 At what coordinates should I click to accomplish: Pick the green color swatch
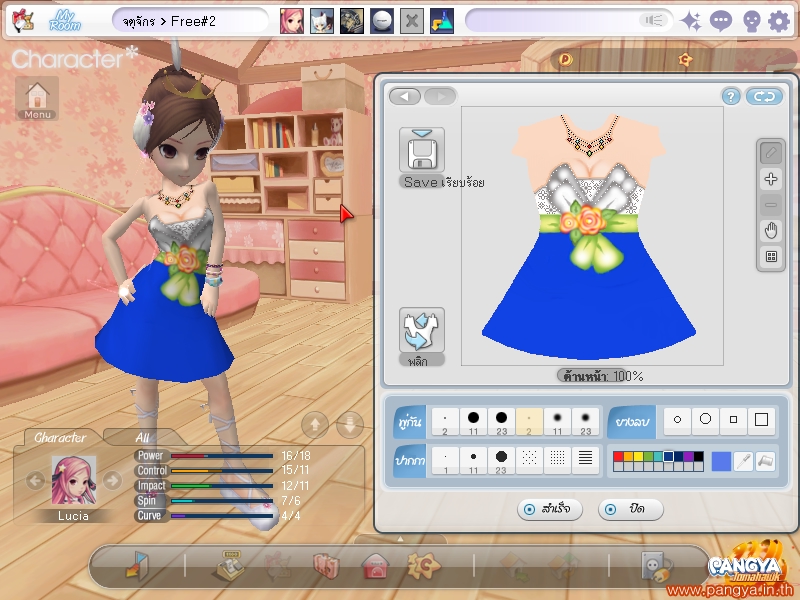pyautogui.click(x=648, y=456)
